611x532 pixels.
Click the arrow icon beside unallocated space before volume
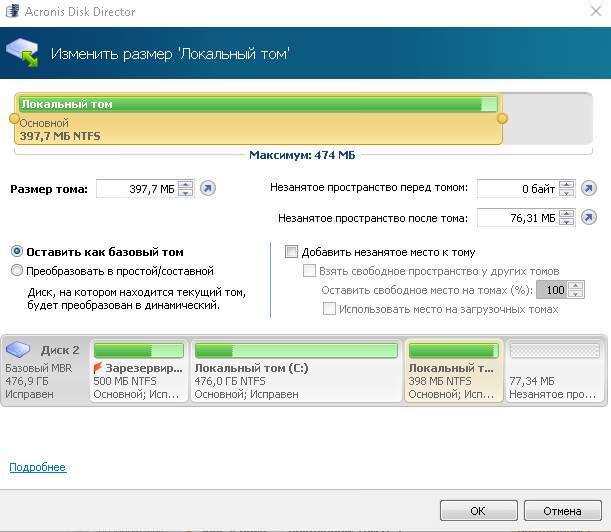click(x=589, y=188)
